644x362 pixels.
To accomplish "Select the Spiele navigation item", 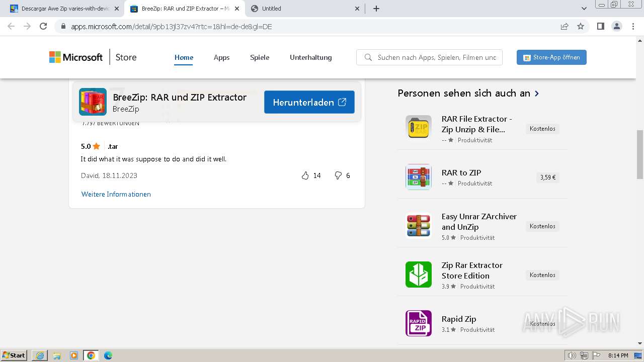I will pos(260,57).
